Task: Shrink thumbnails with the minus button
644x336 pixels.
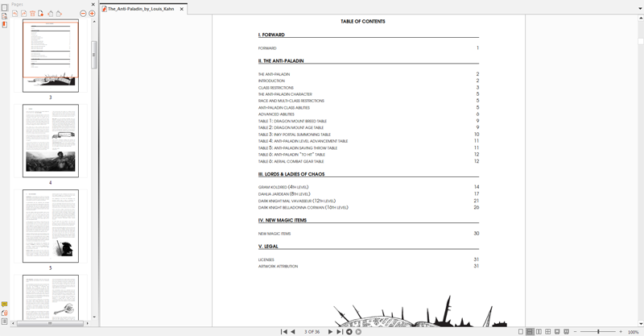Action: tap(83, 14)
